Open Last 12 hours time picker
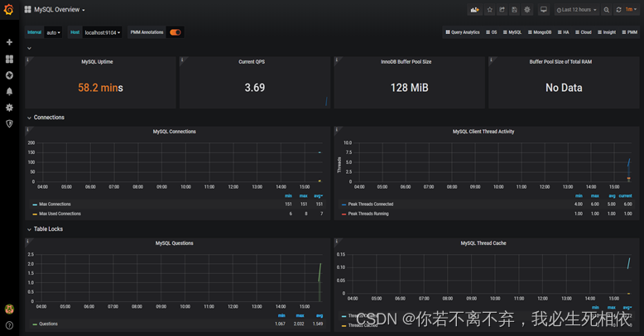The image size is (644, 336). tap(576, 9)
